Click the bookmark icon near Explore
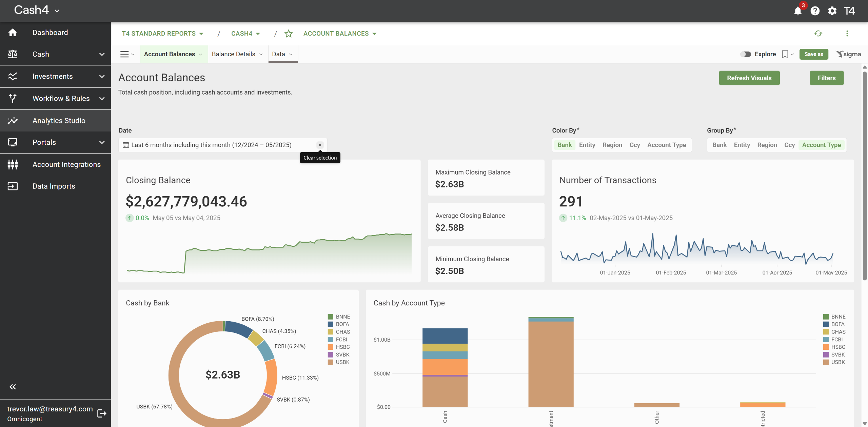The height and width of the screenshot is (427, 868). tap(785, 54)
